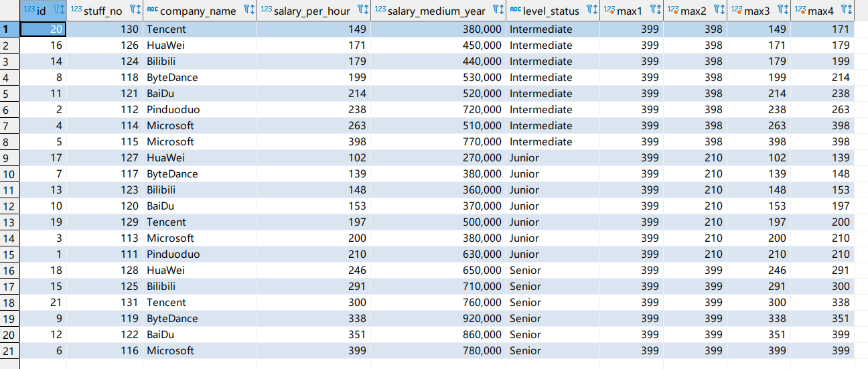Screen dimensions: 868x369
Task: Click the numeric type icon beside max4
Action: pyautogui.click(x=800, y=9)
